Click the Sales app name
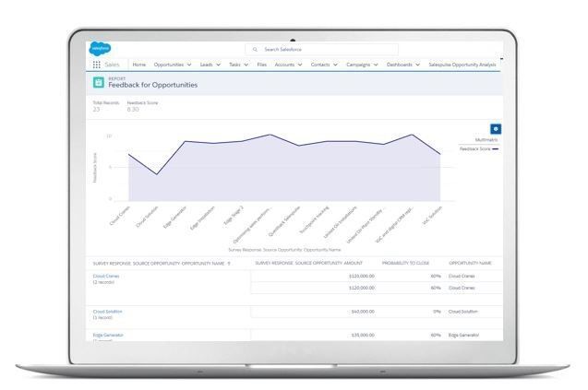The height and width of the screenshot is (390, 588). click(112, 65)
